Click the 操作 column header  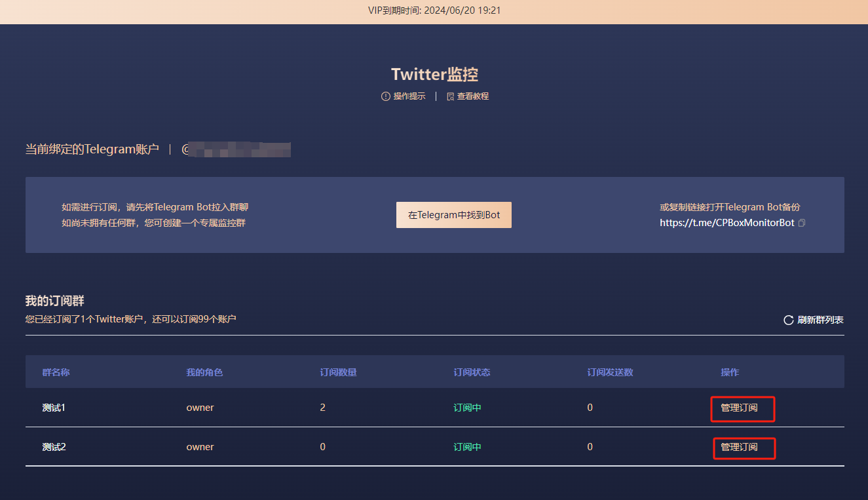pyautogui.click(x=730, y=372)
